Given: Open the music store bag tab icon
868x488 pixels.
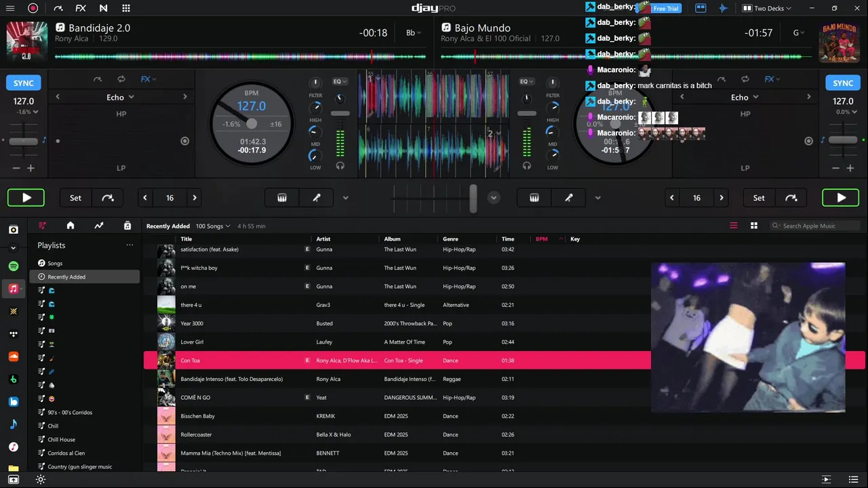Looking at the screenshot, I should click(127, 226).
